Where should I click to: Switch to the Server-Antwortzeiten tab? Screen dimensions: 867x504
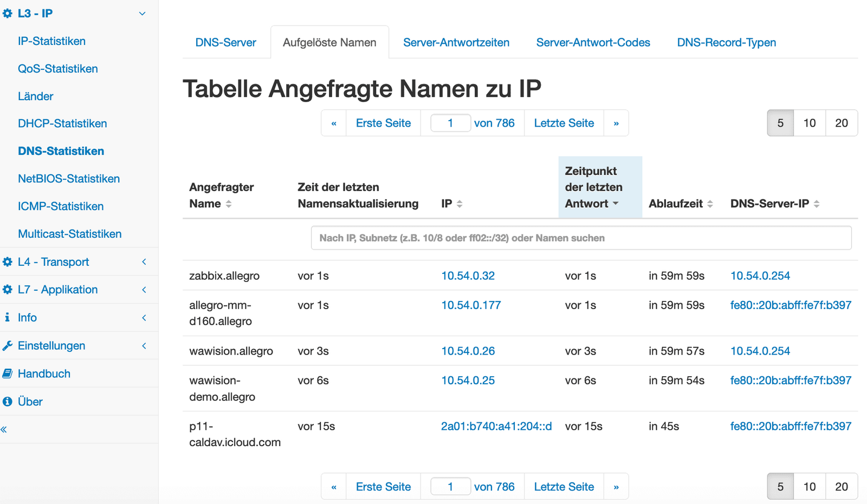point(456,42)
